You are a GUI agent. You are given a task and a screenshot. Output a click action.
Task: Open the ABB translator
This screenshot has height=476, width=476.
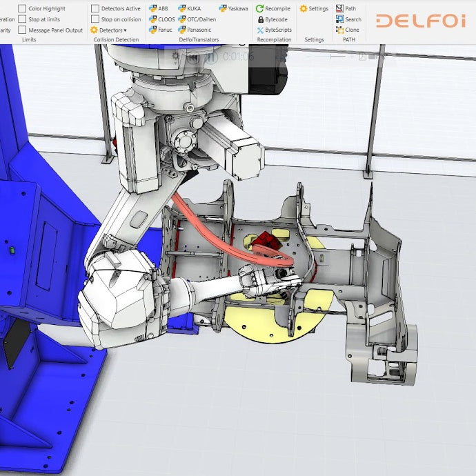[159, 9]
